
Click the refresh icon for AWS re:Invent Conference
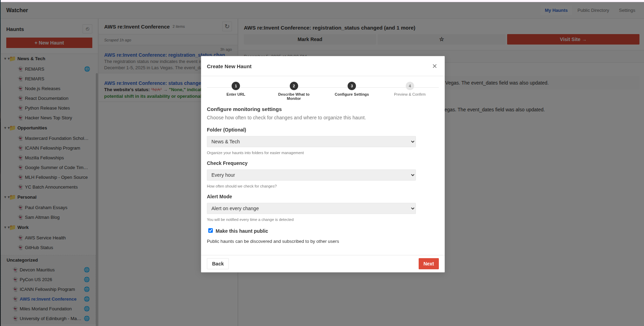[227, 26]
